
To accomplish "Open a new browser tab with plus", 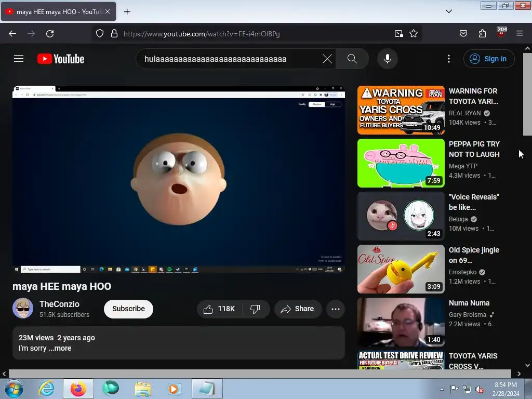I will click(x=127, y=12).
